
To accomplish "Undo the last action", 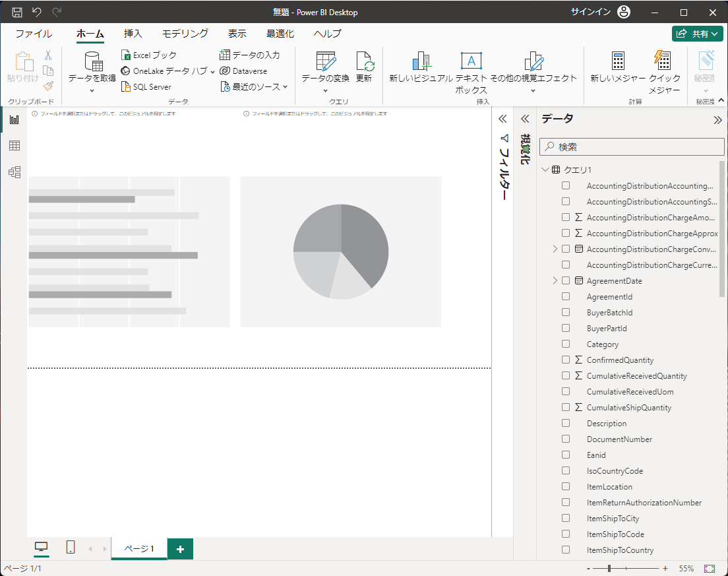I will (37, 12).
